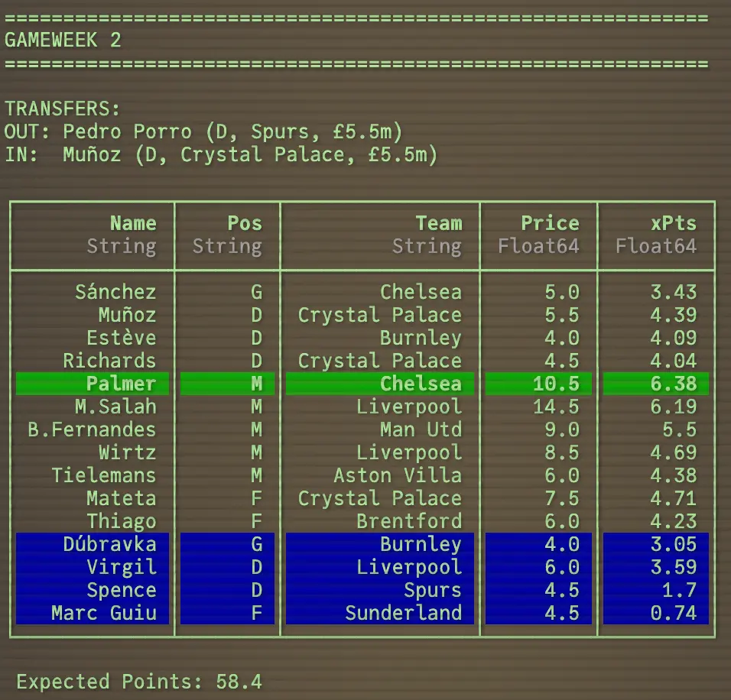Click the 3.59 xPts cell
This screenshot has height=700, width=731.
pos(656,567)
